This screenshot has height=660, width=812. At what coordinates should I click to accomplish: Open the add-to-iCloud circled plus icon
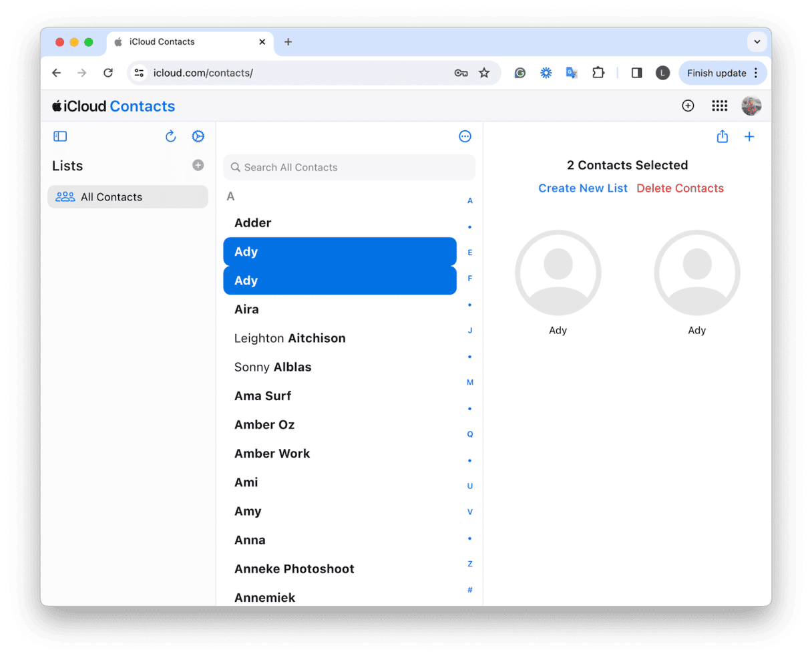(688, 106)
